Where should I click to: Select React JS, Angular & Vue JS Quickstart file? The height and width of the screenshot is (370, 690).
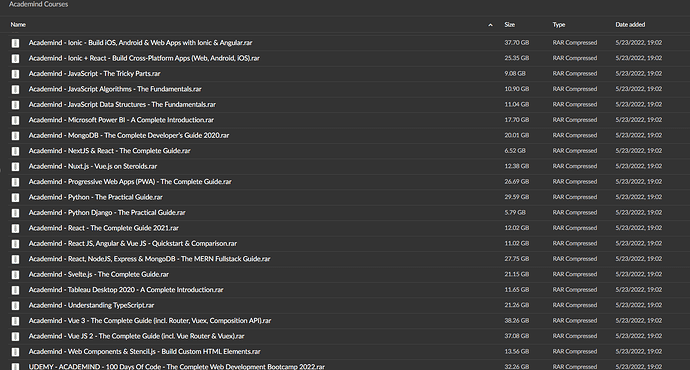click(132, 243)
